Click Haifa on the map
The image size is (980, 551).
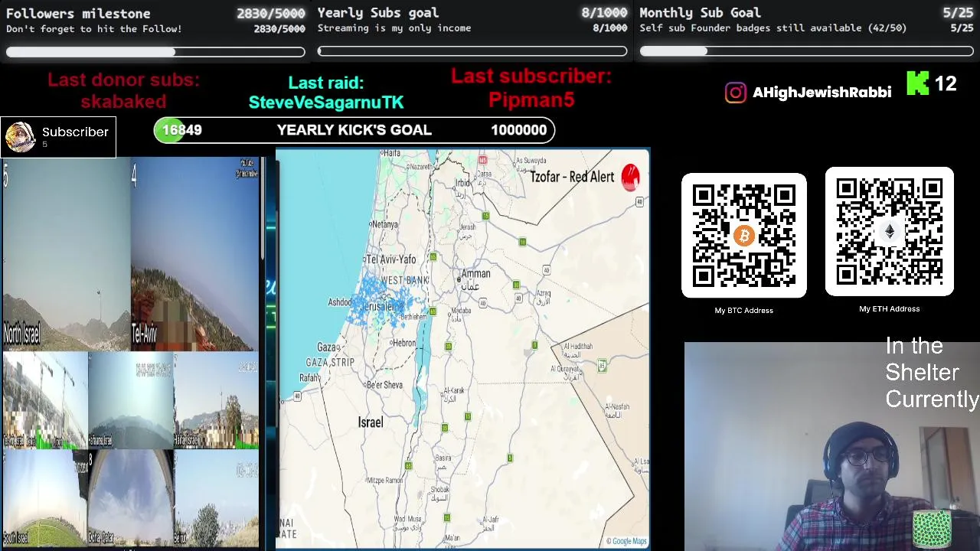tap(391, 154)
